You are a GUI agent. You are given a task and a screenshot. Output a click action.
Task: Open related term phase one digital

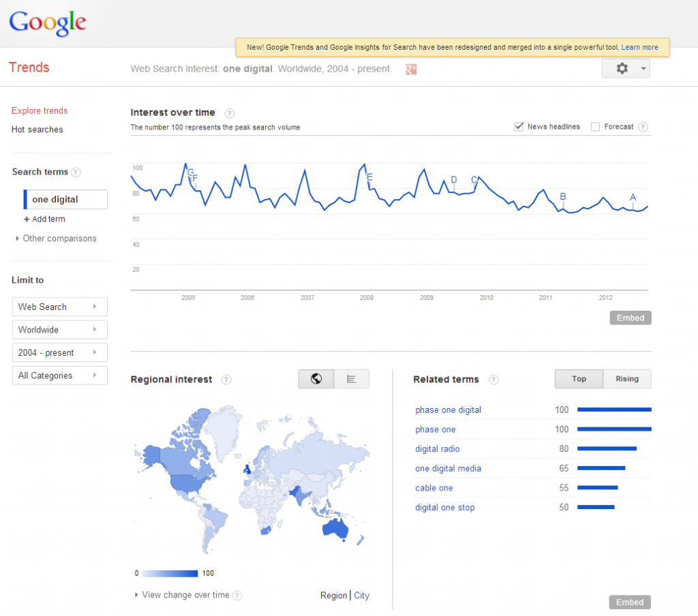tap(448, 410)
